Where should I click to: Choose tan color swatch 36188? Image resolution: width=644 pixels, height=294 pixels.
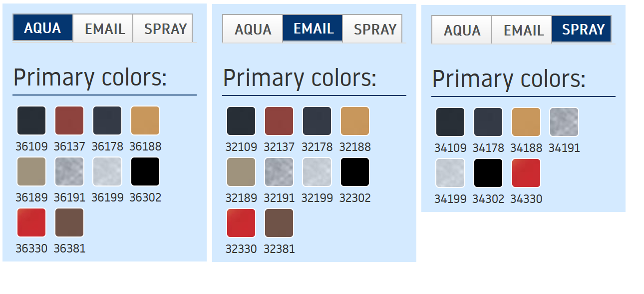pyautogui.click(x=145, y=120)
